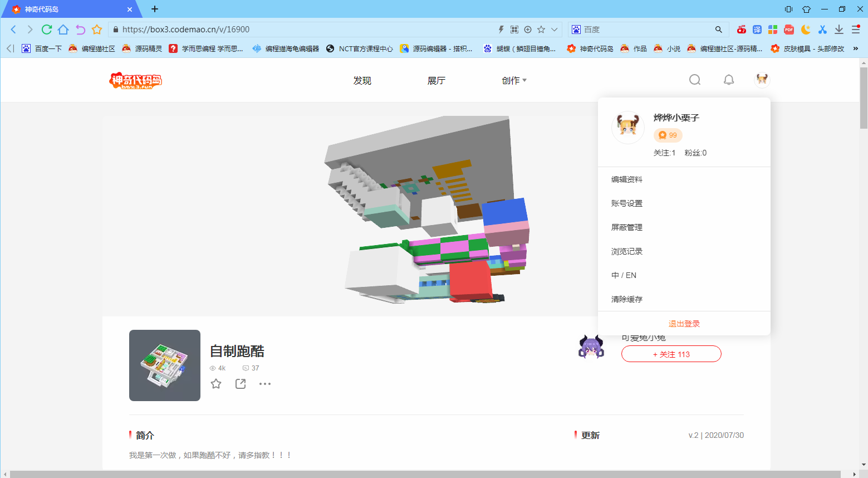The width and height of the screenshot is (868, 478).
Task: Show more bookmarks with double chevron
Action: (x=856, y=48)
